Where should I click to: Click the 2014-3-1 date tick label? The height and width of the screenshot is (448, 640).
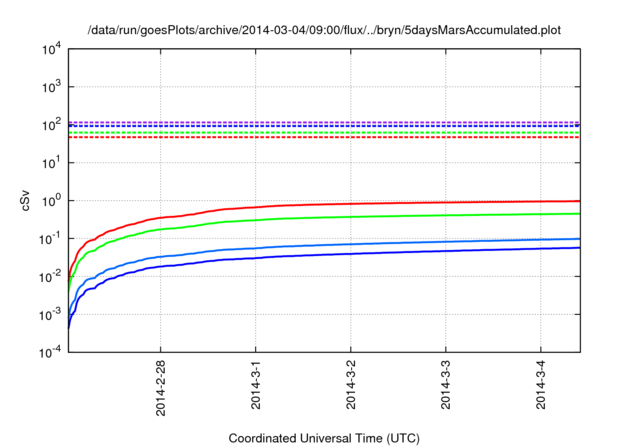pyautogui.click(x=256, y=384)
